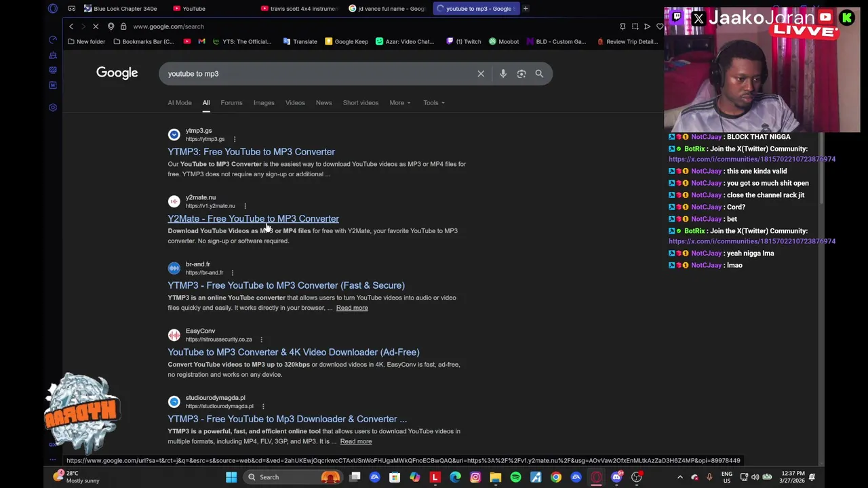
Task: Select the Images search tab
Action: click(x=264, y=102)
